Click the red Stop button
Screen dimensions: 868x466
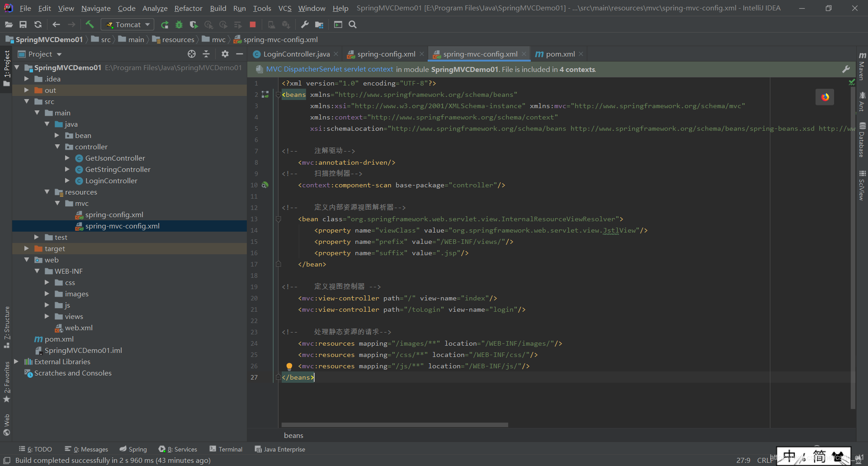pyautogui.click(x=253, y=24)
